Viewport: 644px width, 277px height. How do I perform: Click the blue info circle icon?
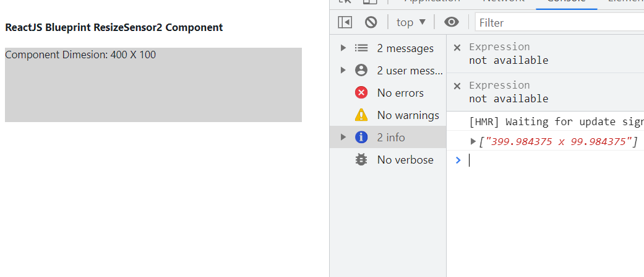(361, 138)
